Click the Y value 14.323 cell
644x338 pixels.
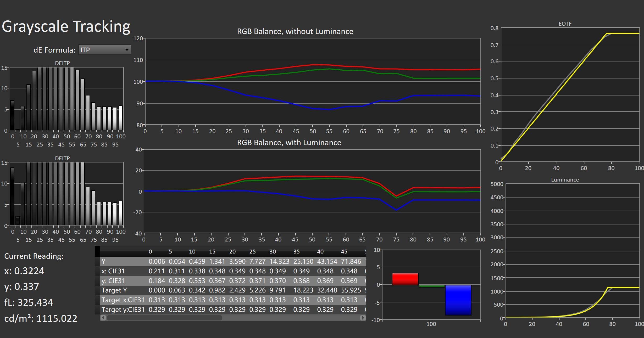coord(279,261)
